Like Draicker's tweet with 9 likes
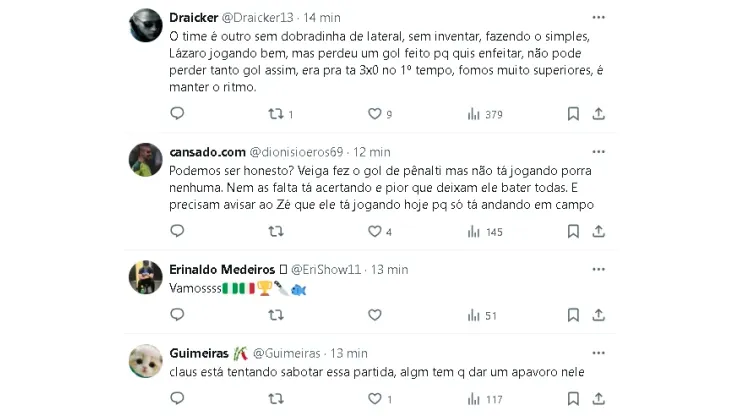 375,114
